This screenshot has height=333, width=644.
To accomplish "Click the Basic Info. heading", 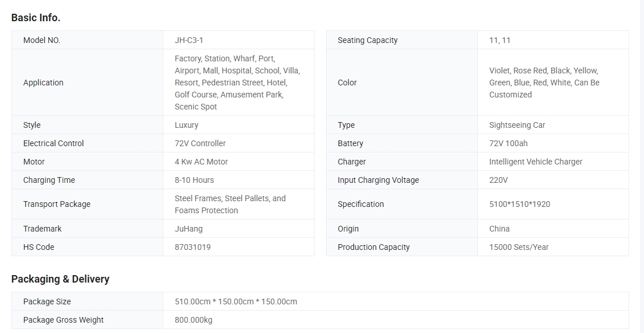I will point(36,18).
